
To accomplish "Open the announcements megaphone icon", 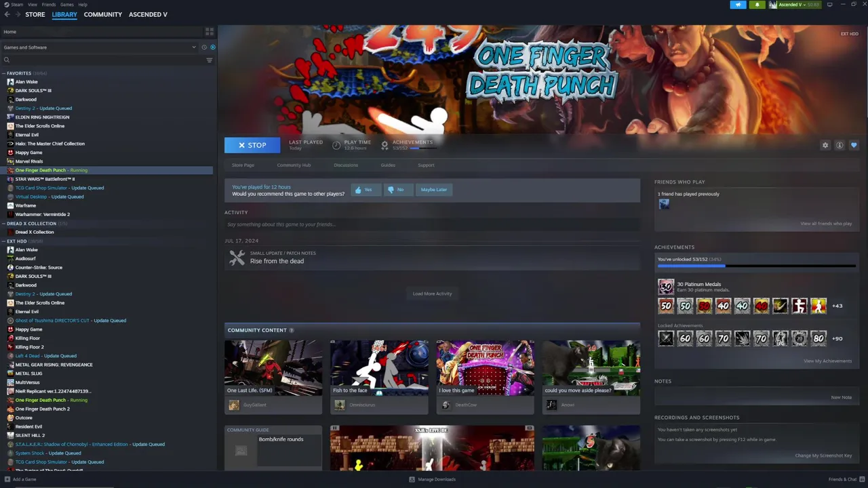I will click(738, 5).
